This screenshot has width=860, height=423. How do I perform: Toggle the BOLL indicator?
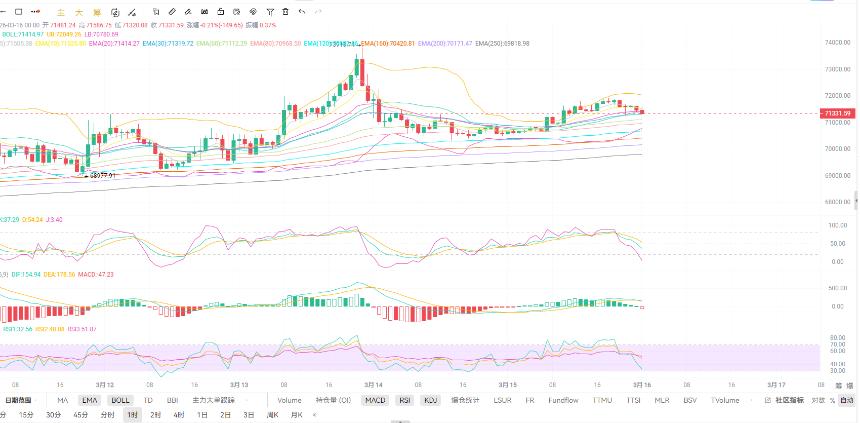tap(120, 401)
